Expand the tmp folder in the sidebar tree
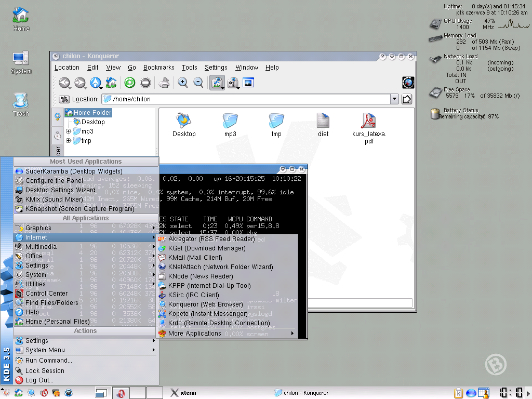 [69, 141]
